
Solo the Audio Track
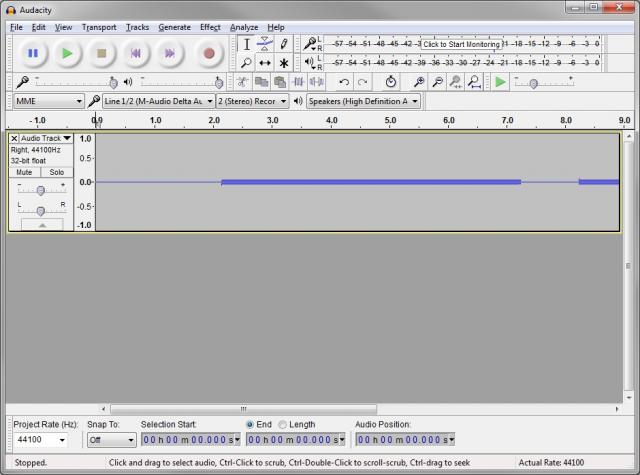(57, 172)
